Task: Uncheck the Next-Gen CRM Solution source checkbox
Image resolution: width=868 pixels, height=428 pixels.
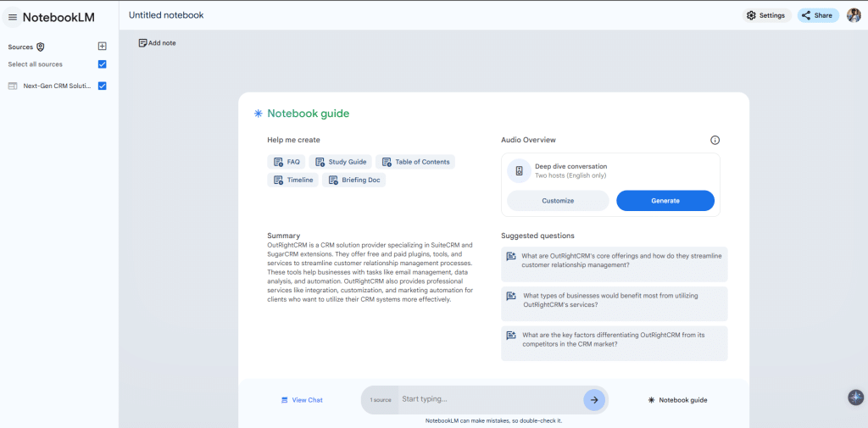Action: (102, 86)
